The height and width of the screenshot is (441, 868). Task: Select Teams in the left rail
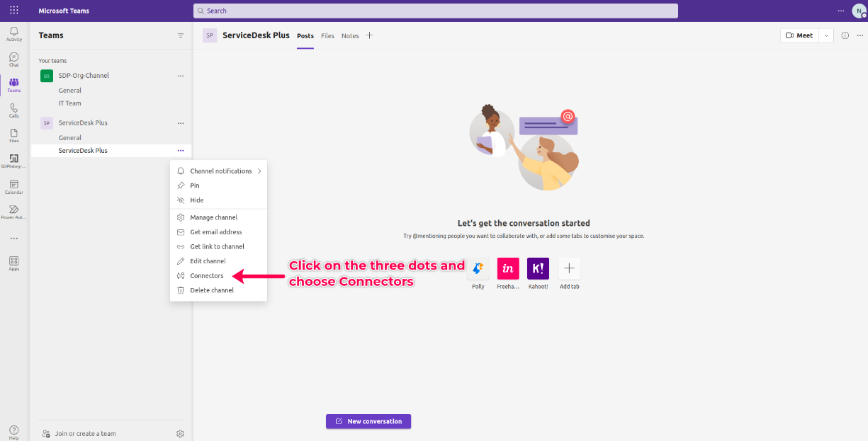click(14, 85)
